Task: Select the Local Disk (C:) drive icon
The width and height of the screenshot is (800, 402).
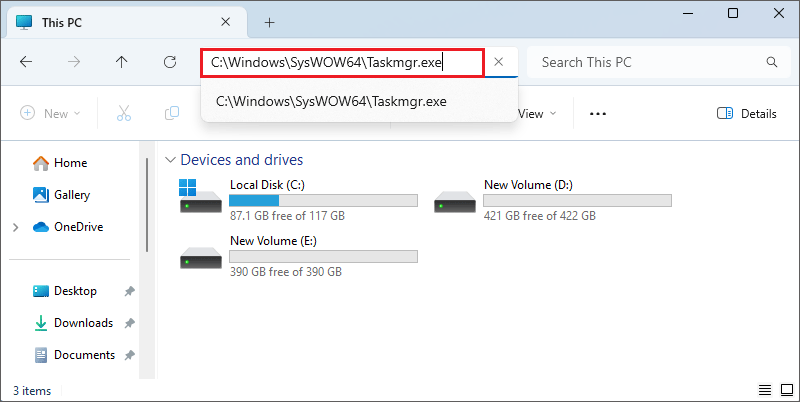Action: [x=201, y=196]
